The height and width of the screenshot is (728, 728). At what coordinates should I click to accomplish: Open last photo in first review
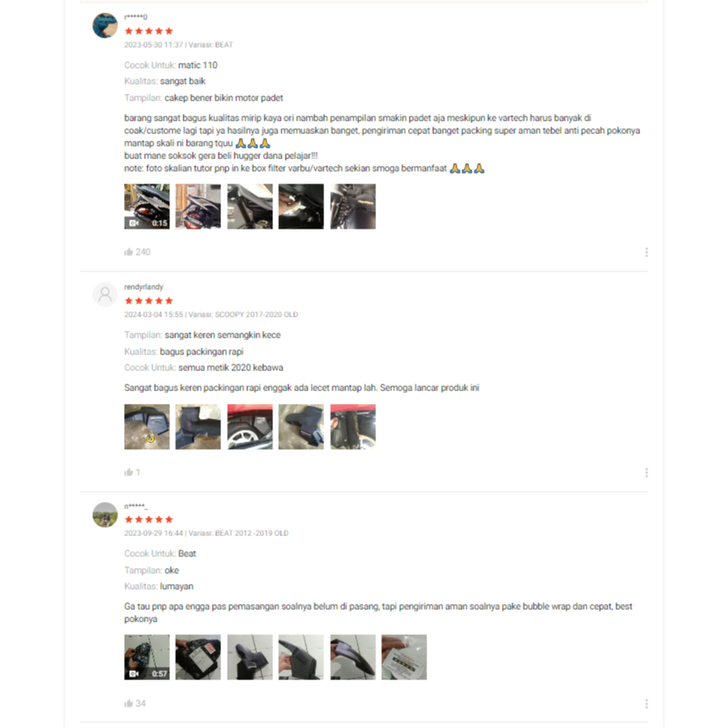click(353, 206)
